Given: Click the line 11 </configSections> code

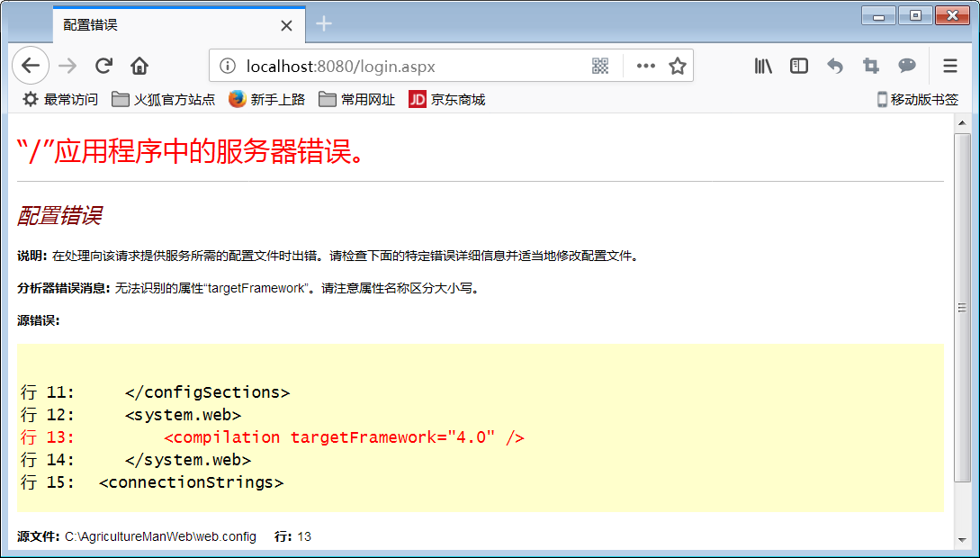Looking at the screenshot, I should coord(208,392).
